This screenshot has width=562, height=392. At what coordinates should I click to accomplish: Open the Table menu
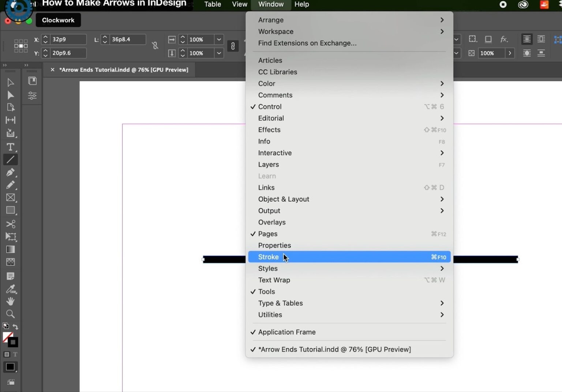pyautogui.click(x=213, y=4)
